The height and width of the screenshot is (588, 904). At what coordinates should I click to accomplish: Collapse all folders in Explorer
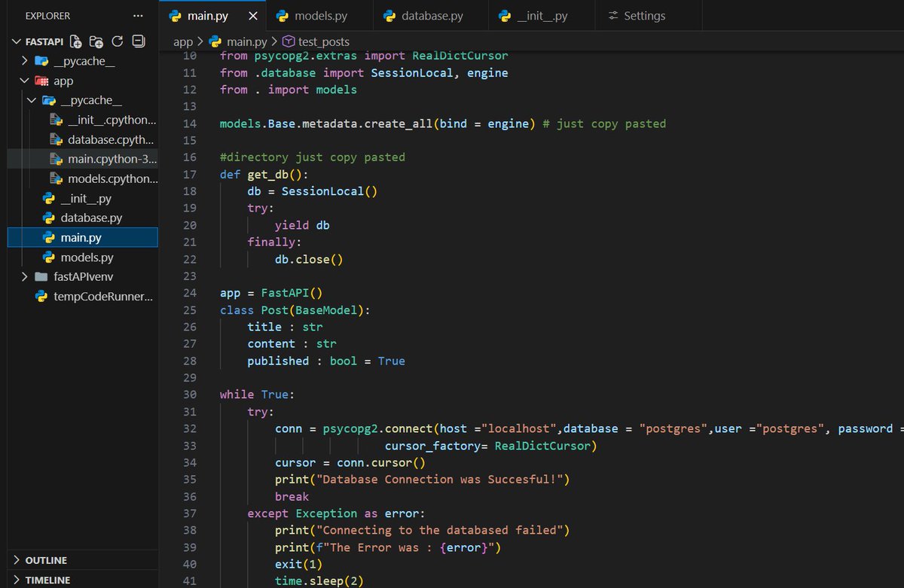pyautogui.click(x=138, y=41)
